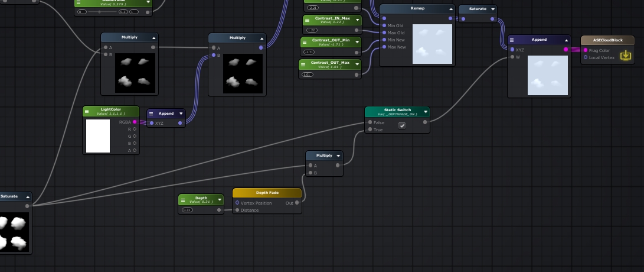
Task: Click the W input port on Append
Action: (x=512, y=57)
